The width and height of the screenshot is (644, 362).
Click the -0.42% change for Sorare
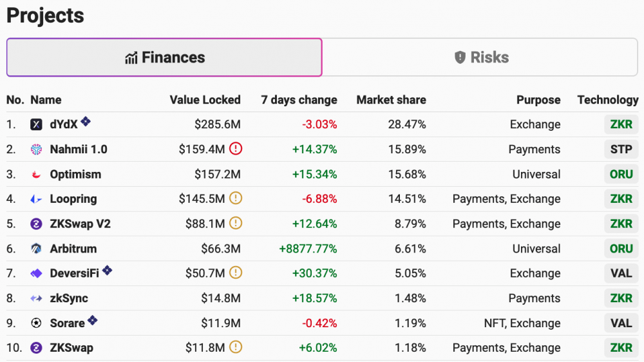pyautogui.click(x=319, y=323)
